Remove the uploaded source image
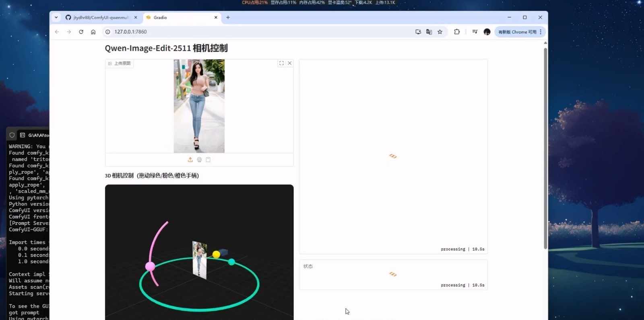 pos(289,63)
